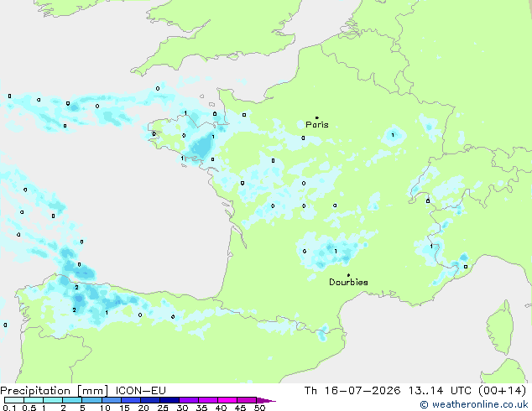The width and height of the screenshot is (532, 411).
Task: Click the island of Corsica
Action: 501,327
